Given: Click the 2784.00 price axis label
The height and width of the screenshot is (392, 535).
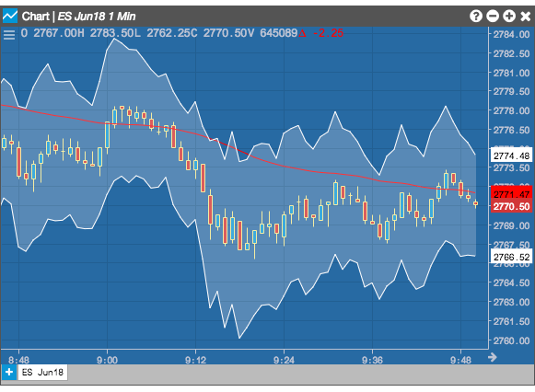Looking at the screenshot, I should [511, 34].
